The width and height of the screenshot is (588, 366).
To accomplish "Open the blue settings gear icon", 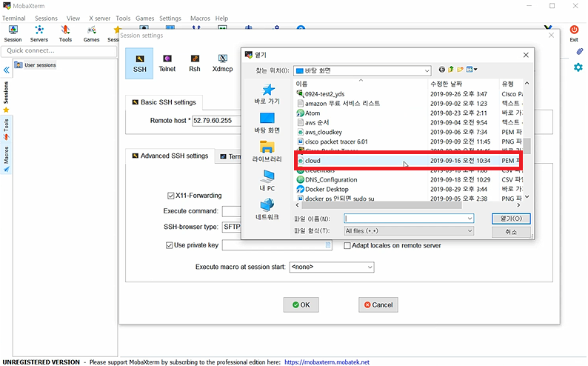I will (x=578, y=67).
